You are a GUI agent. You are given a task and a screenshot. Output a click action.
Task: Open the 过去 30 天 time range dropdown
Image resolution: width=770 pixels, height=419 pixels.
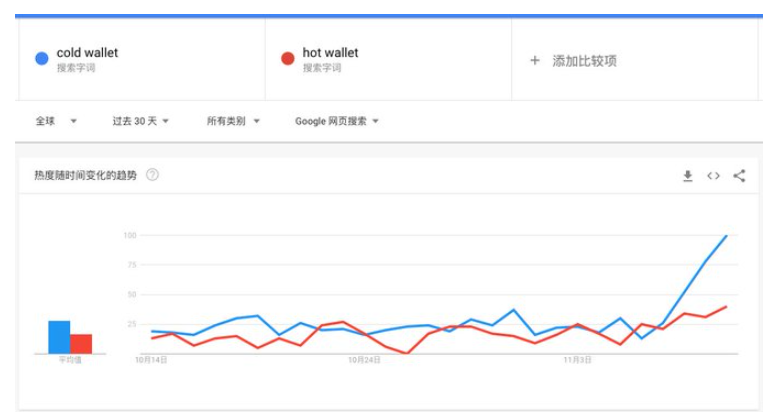(x=140, y=121)
